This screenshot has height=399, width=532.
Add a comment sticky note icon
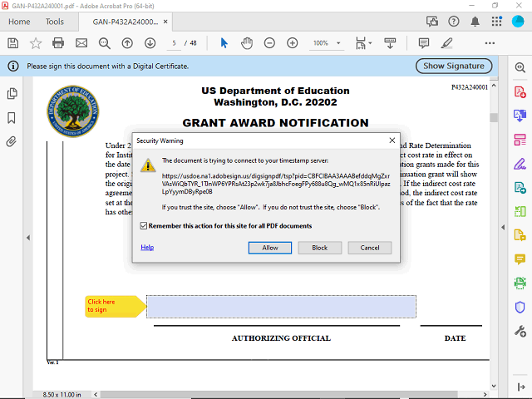(x=424, y=43)
